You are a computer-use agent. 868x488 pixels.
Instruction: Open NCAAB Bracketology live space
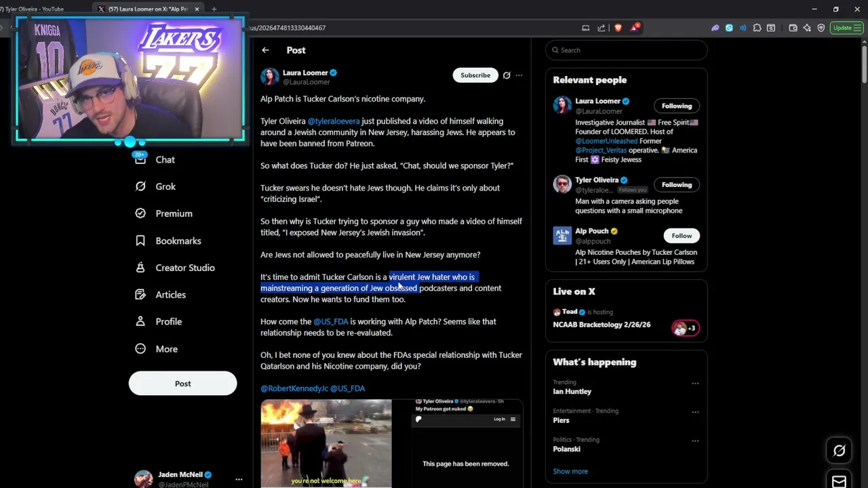(601, 325)
